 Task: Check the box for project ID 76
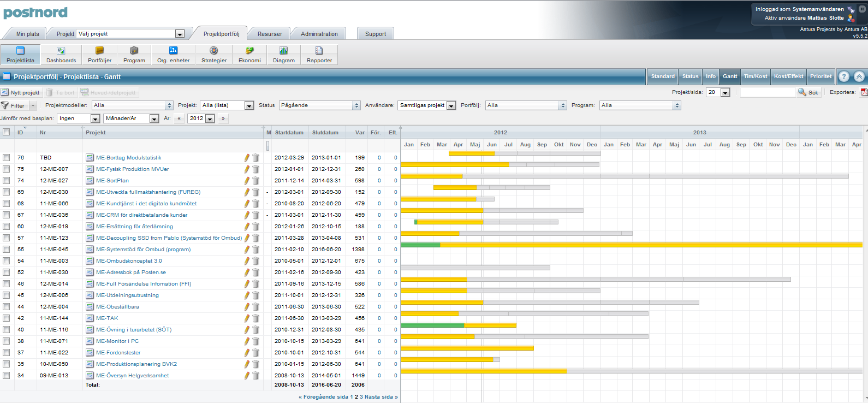click(x=7, y=158)
